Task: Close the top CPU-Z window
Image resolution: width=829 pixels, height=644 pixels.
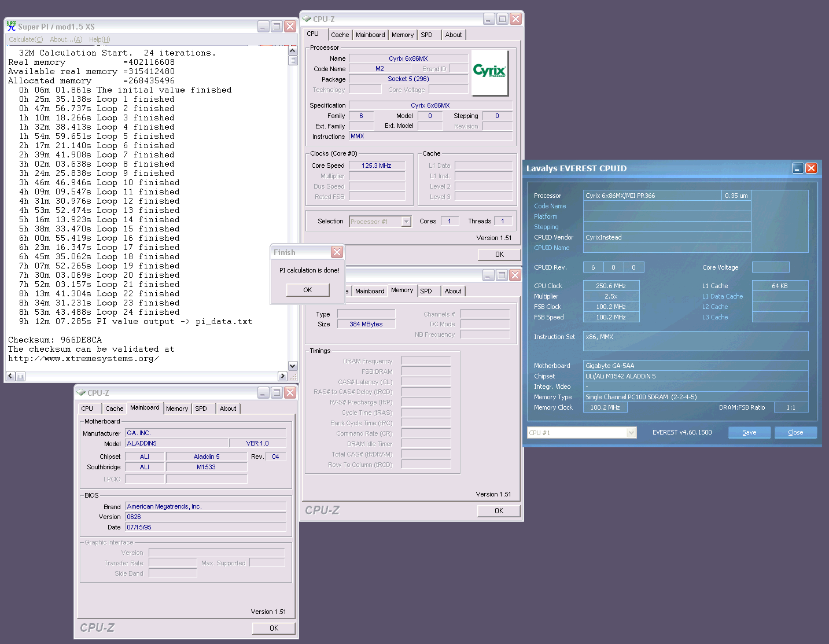Action: (x=516, y=19)
